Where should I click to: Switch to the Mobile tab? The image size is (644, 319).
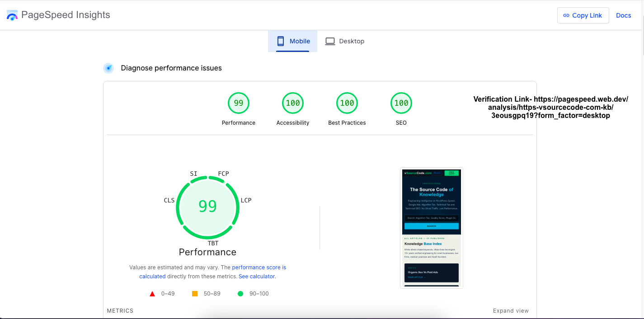tap(293, 41)
